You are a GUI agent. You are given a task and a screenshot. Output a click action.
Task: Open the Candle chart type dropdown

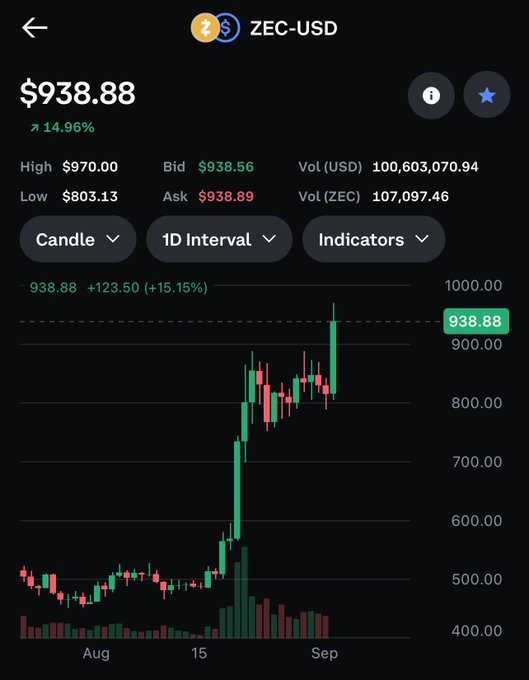[78, 239]
